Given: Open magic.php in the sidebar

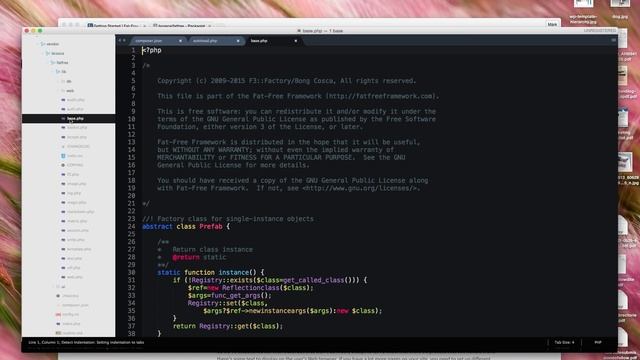Looking at the screenshot, I should point(77,202).
